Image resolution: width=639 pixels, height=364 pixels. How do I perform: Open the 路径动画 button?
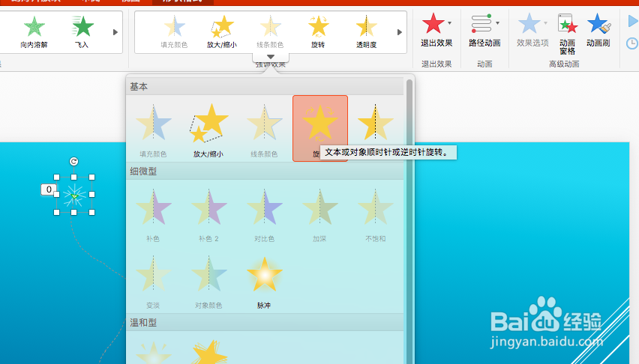pos(481,24)
